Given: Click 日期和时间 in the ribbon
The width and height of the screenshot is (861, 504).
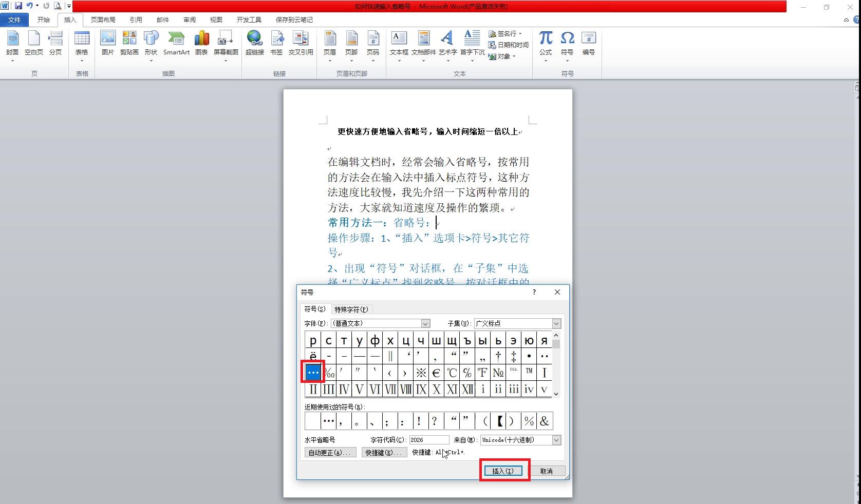Looking at the screenshot, I should (x=509, y=45).
